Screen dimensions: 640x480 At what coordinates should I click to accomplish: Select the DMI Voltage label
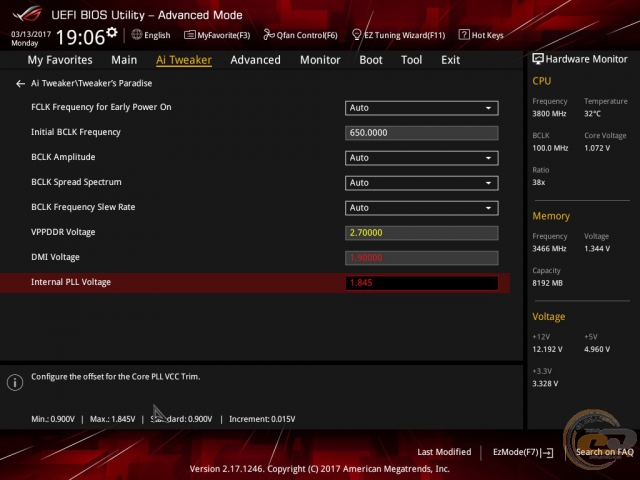tap(56, 257)
